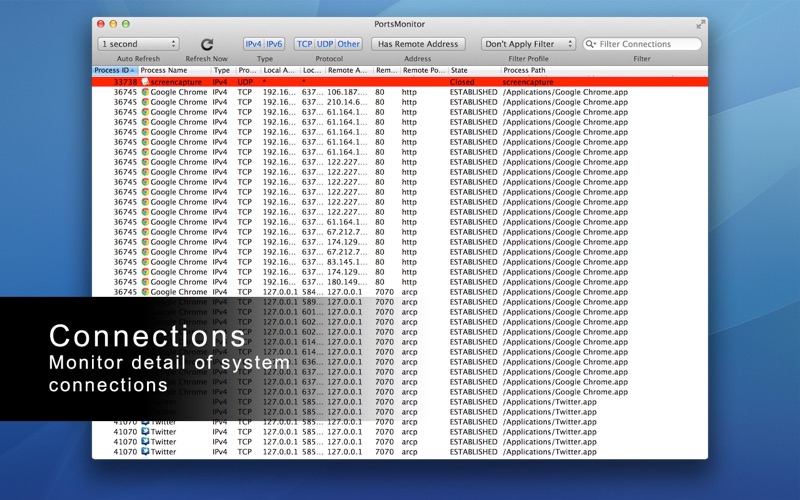800x500 pixels.
Task: Click the Refresh Now circular arrow icon
Action: click(207, 44)
